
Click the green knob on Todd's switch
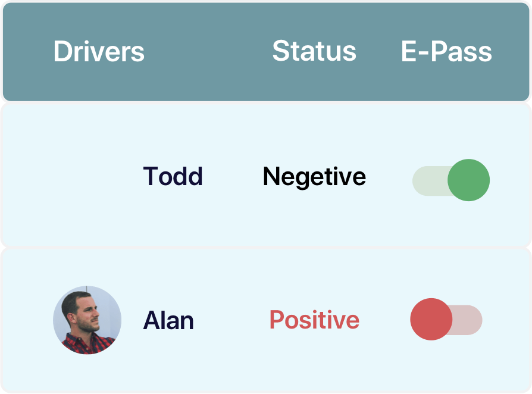pos(468,180)
